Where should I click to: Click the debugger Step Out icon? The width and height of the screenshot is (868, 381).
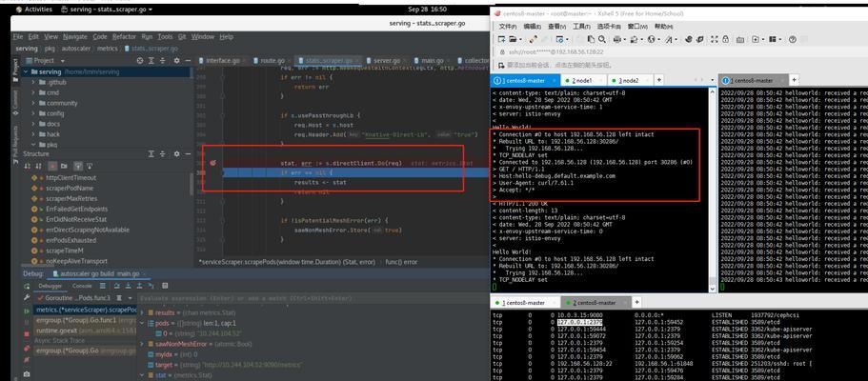[139, 286]
